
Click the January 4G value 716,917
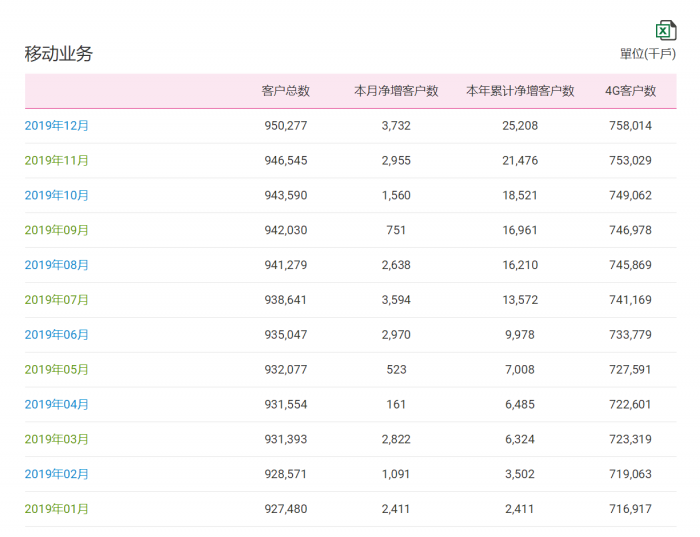pos(630,509)
